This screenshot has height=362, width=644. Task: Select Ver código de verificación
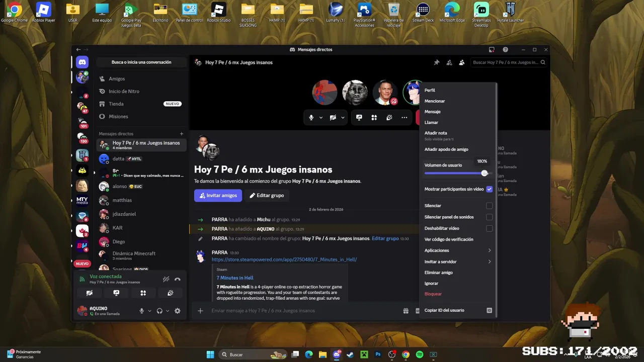(458, 239)
